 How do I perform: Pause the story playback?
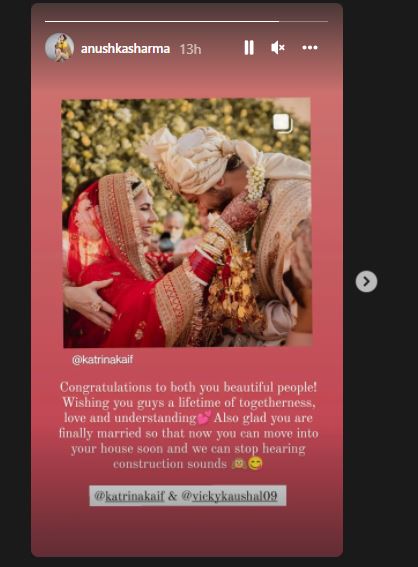tap(249, 48)
